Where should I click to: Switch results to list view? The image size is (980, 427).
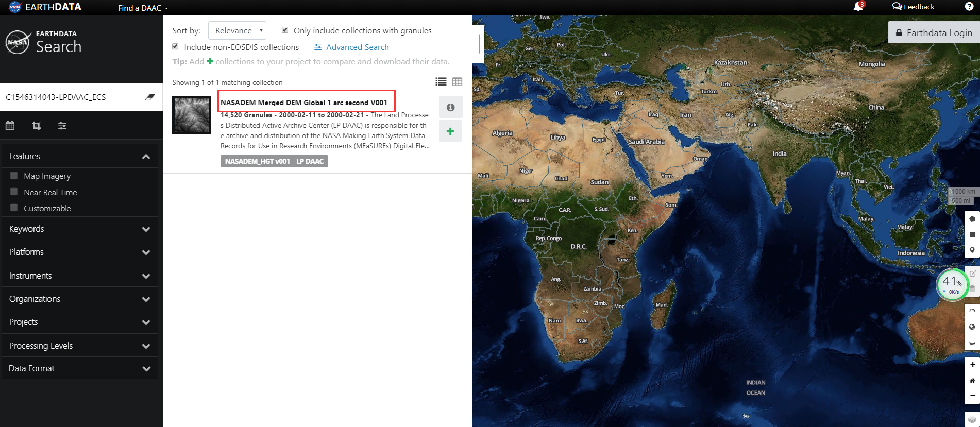tap(441, 82)
